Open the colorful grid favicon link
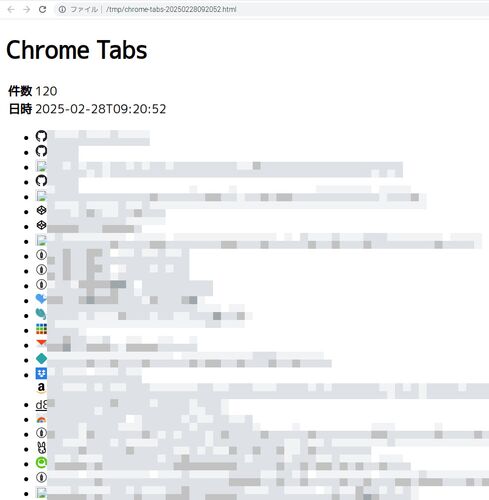 [41, 329]
